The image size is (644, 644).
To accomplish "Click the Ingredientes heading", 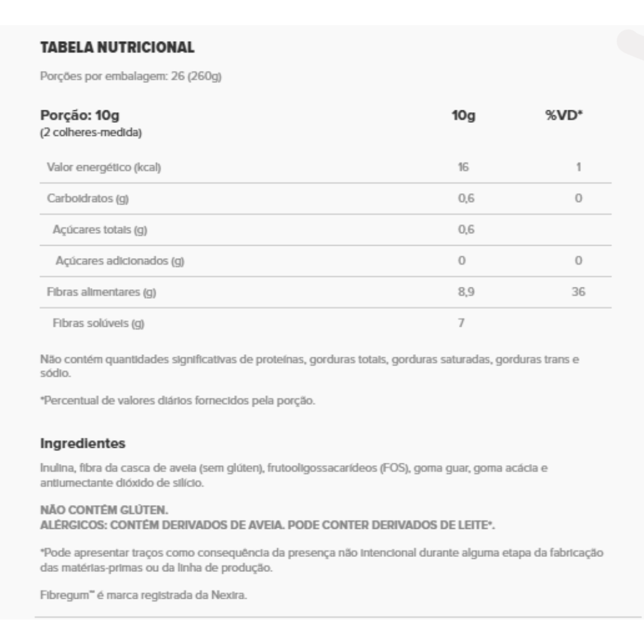I will (x=82, y=443).
